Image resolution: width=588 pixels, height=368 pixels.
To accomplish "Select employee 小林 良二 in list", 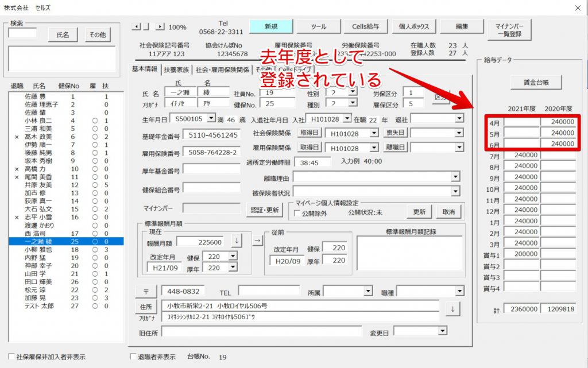I will click(66, 121).
